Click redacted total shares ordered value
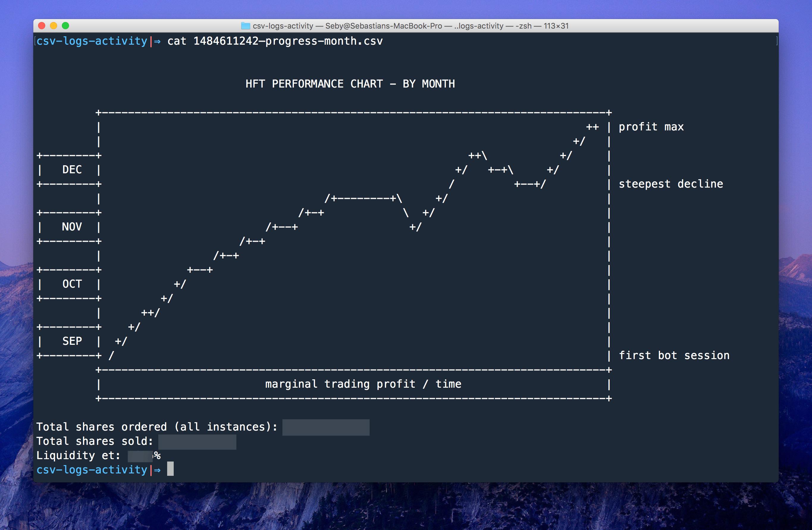Viewport: 812px width, 530px height. 325,427
